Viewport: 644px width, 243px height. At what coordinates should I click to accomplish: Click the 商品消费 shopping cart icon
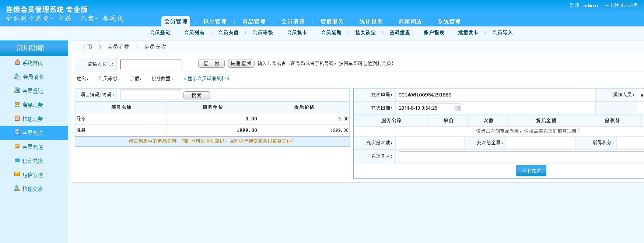point(17,105)
